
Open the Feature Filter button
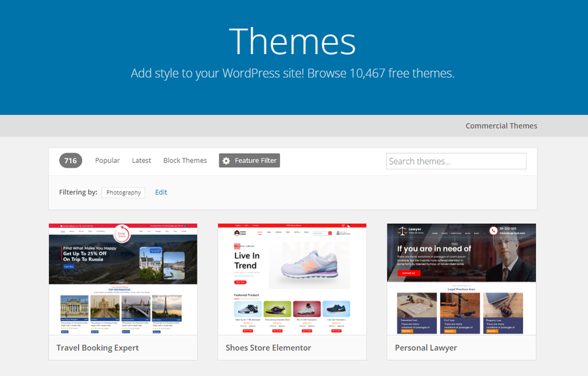tap(249, 161)
